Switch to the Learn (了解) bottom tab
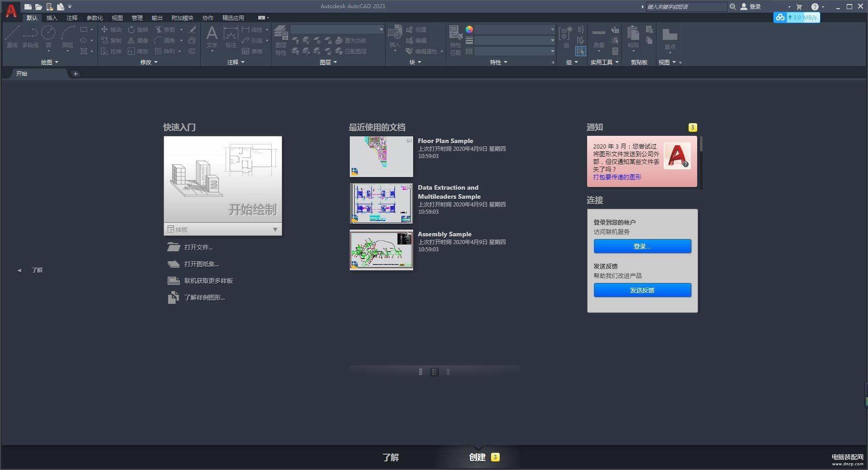Image resolution: width=868 pixels, height=470 pixels. click(391, 457)
